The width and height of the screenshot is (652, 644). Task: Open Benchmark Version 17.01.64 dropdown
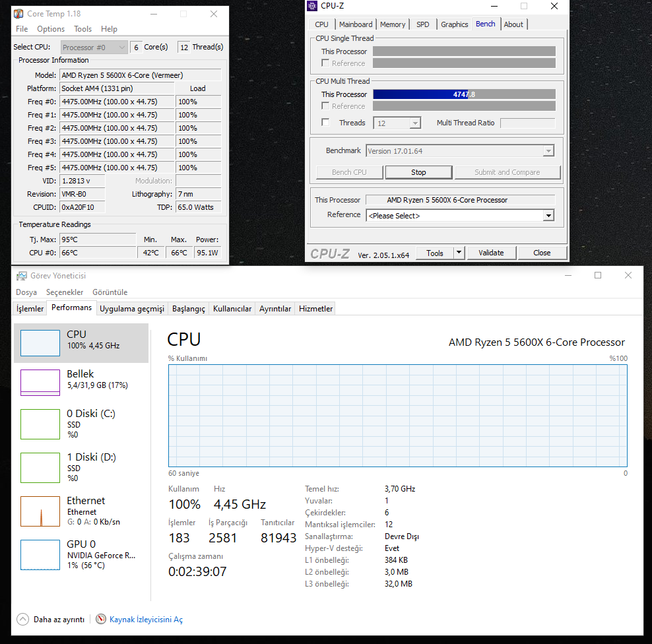[460, 151]
